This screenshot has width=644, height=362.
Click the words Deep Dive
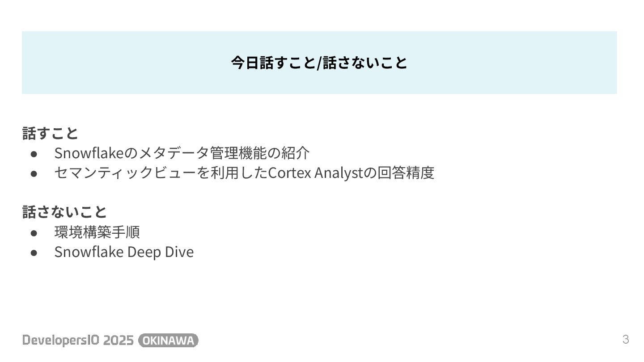click(x=161, y=252)
